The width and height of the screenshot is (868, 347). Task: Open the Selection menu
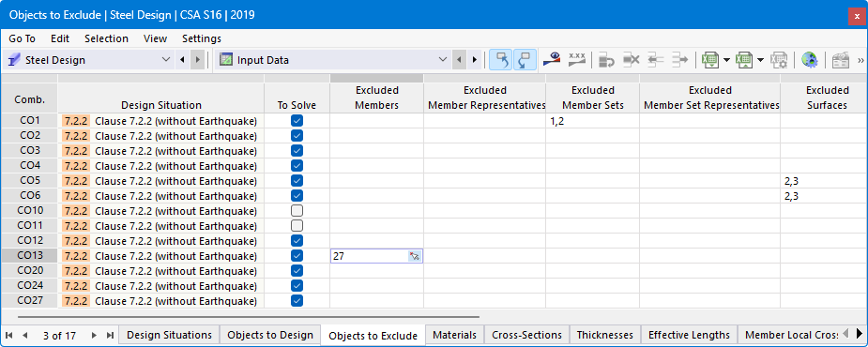106,38
